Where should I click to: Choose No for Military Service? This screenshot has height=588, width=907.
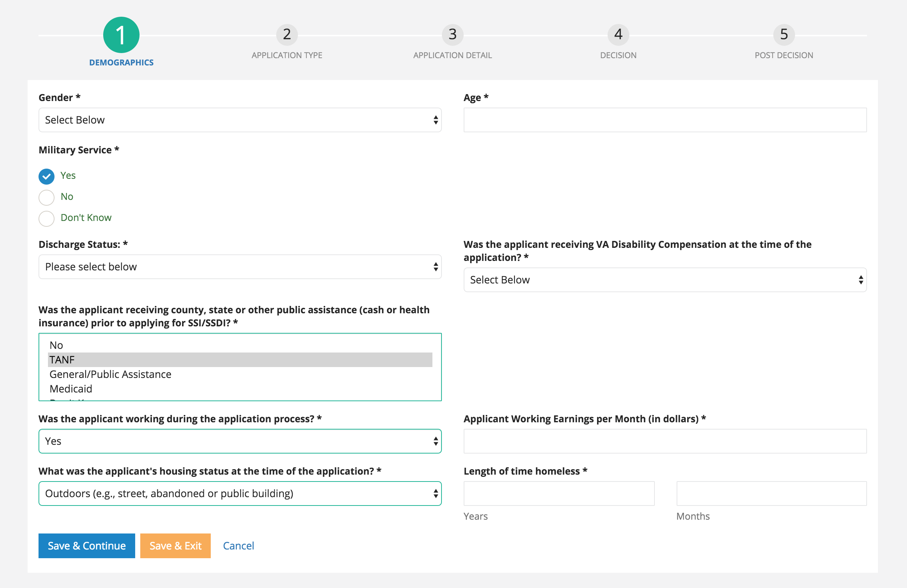[47, 197]
